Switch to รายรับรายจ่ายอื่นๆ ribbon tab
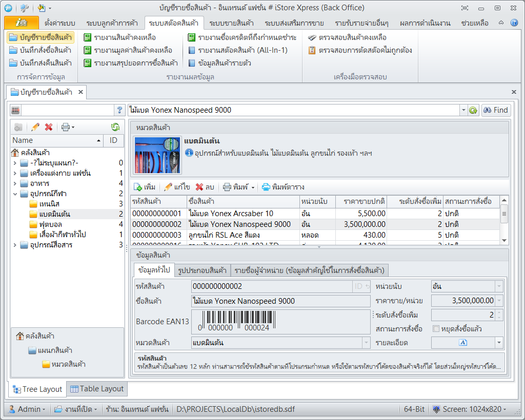The width and height of the screenshot is (525, 420). (361, 23)
